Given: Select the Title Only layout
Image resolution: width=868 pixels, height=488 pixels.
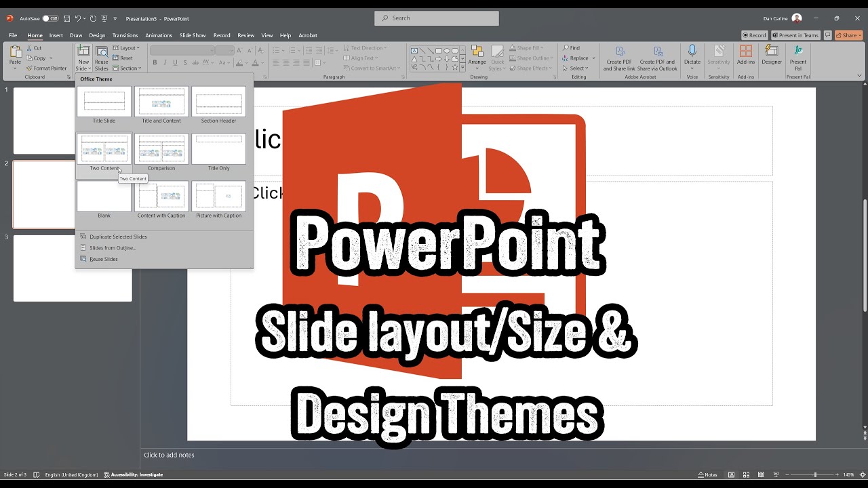Looking at the screenshot, I should coord(218,152).
